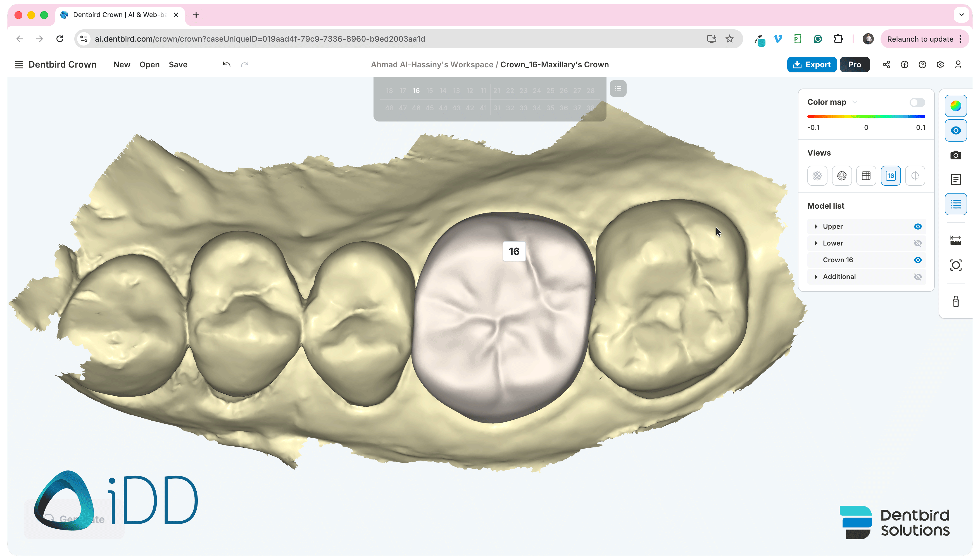Viewport: 980px width, 560px height.
Task: Click the share icon in header
Action: 886,65
